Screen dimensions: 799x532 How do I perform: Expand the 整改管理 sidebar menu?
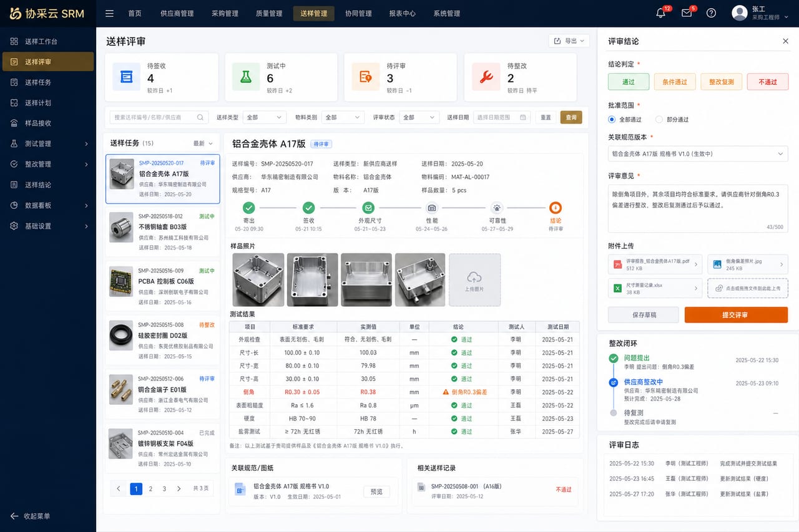tap(48, 164)
